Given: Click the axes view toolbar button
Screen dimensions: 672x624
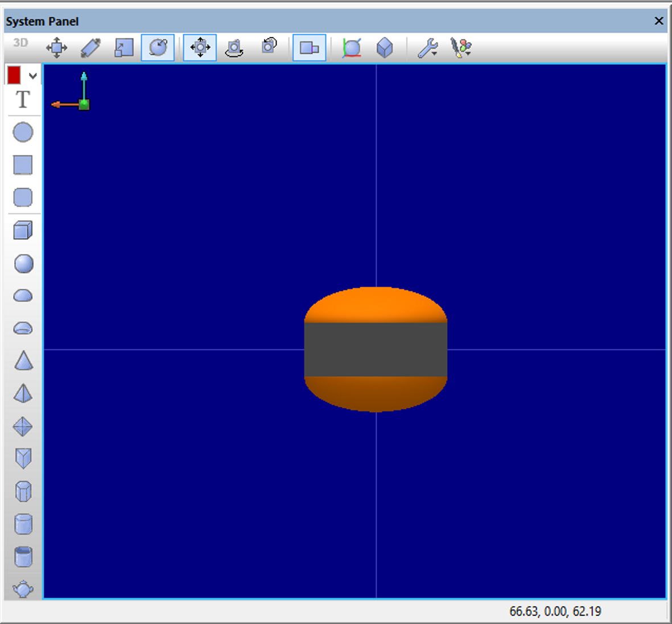Looking at the screenshot, I should (352, 48).
